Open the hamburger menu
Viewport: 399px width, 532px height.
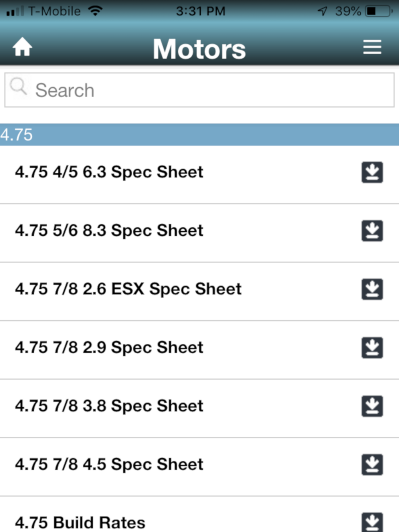372,47
